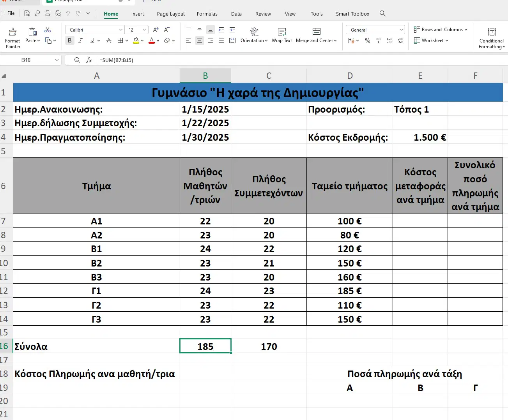Apply comma thousands separator style

point(379,41)
